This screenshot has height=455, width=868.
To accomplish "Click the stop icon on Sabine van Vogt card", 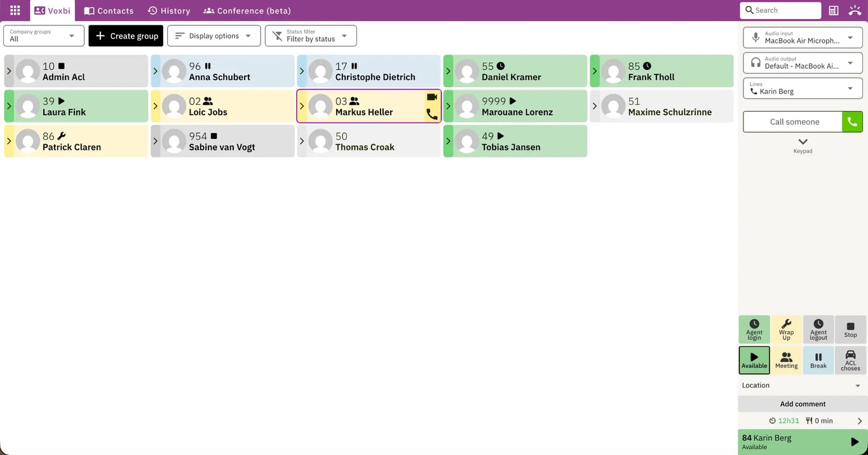I will tap(214, 136).
